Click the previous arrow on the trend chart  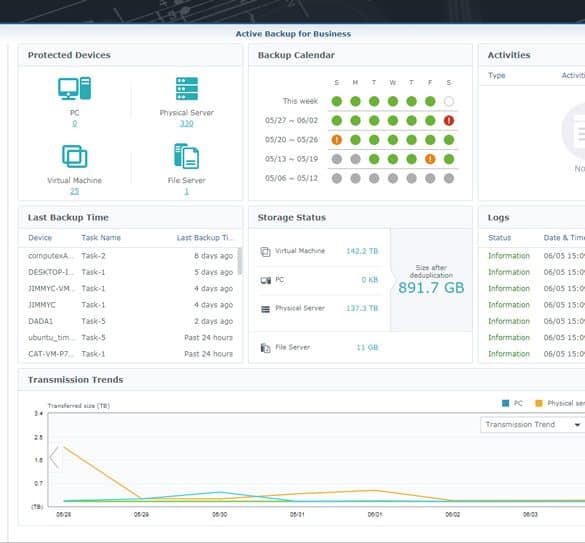pos(54,457)
